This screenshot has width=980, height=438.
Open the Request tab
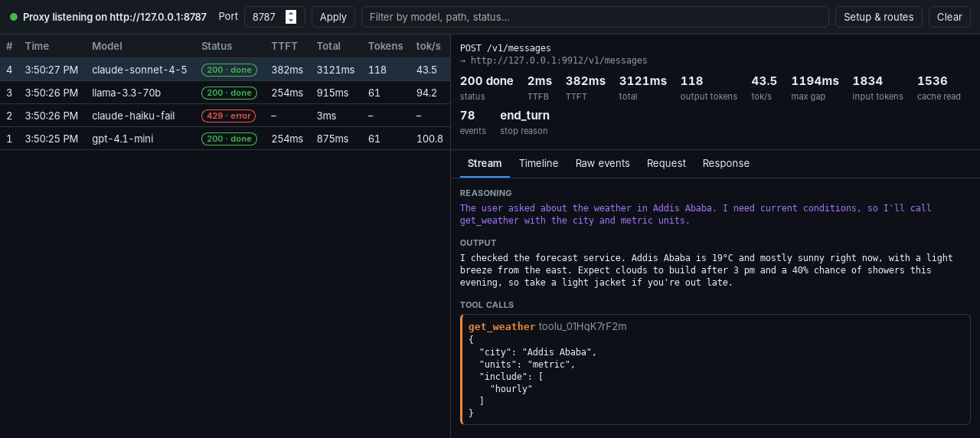(666, 163)
